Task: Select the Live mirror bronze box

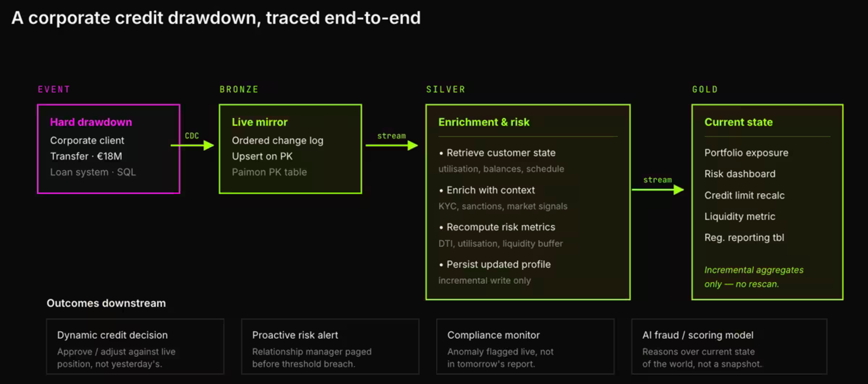Action: [x=290, y=149]
